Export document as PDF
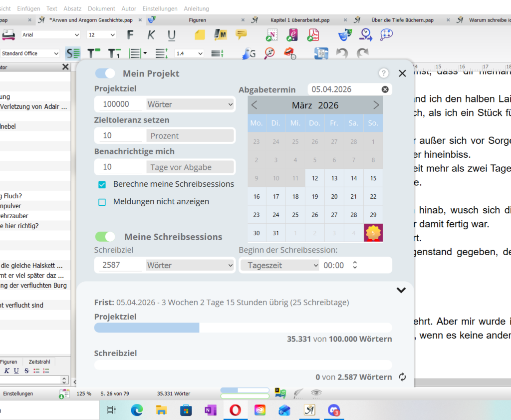511x420 pixels. point(313,35)
